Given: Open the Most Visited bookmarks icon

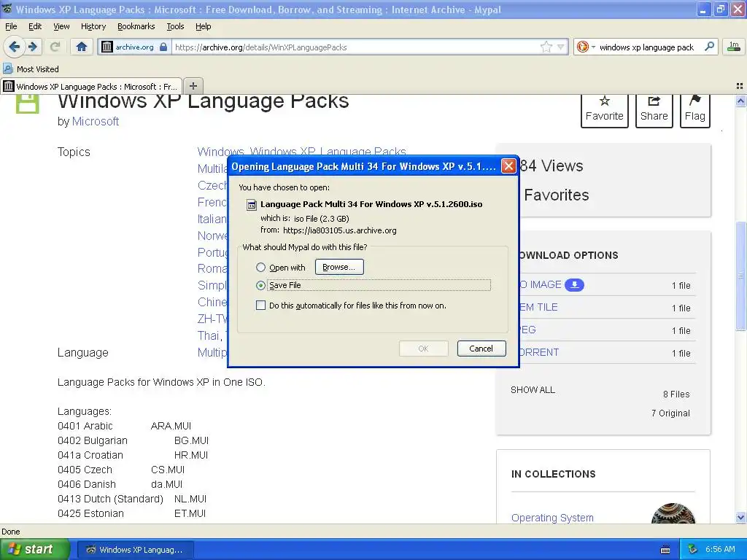Looking at the screenshot, I should pos(7,69).
